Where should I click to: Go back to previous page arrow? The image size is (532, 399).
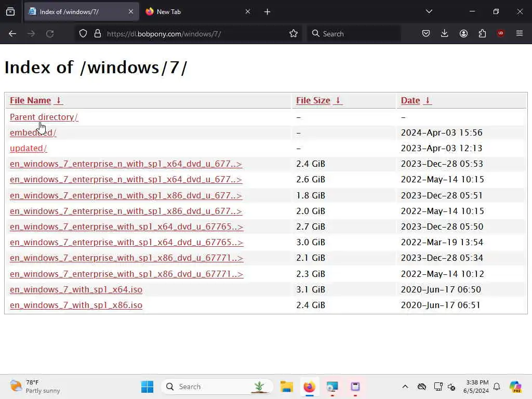tap(12, 34)
